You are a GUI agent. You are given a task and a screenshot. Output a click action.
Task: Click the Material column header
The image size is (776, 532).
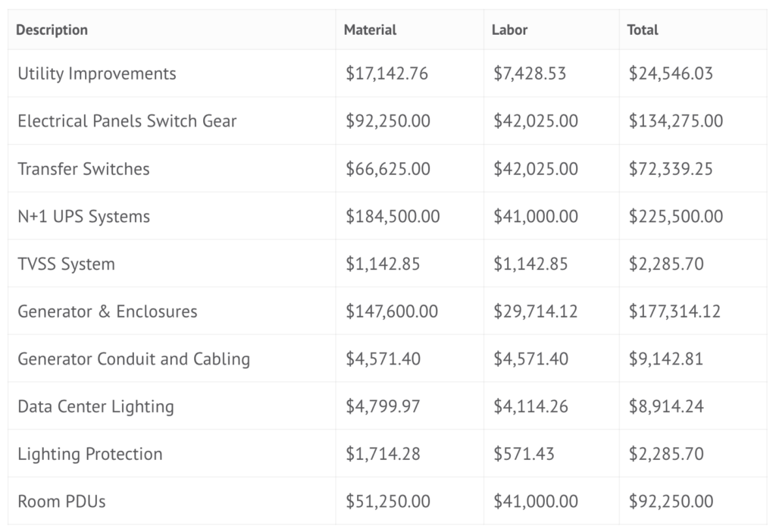point(370,30)
